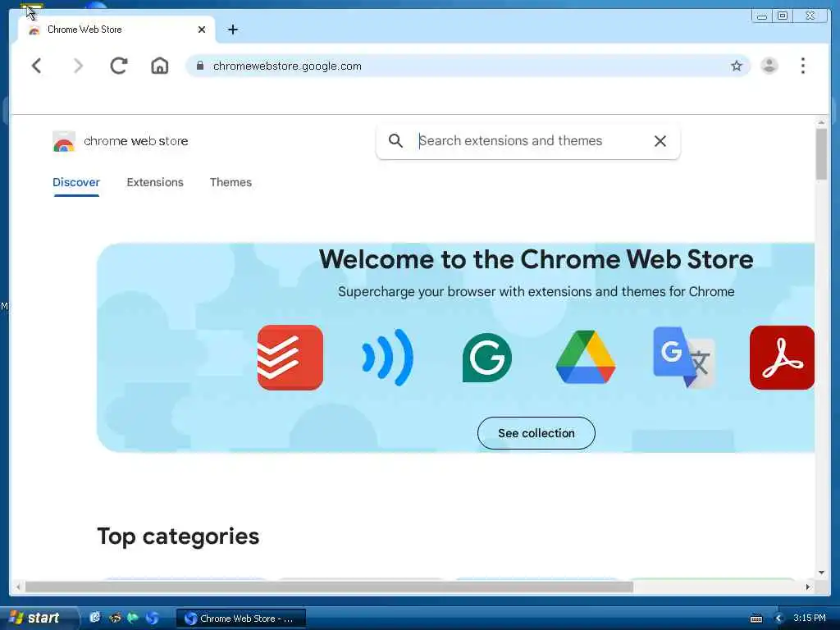Click the lock icon in the address bar
The image size is (840, 630).
pos(200,66)
